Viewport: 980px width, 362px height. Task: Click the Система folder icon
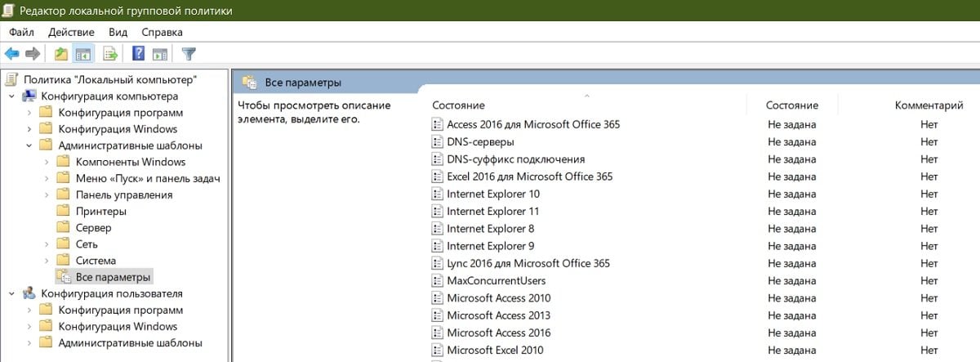click(x=63, y=260)
